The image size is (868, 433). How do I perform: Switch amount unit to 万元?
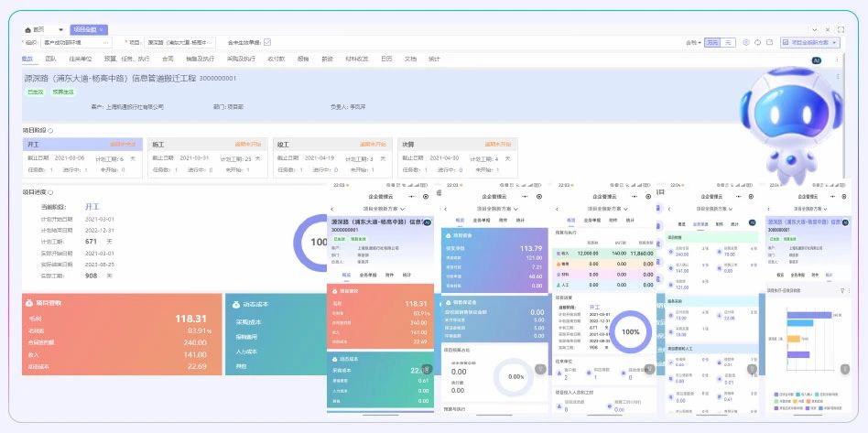pos(711,42)
